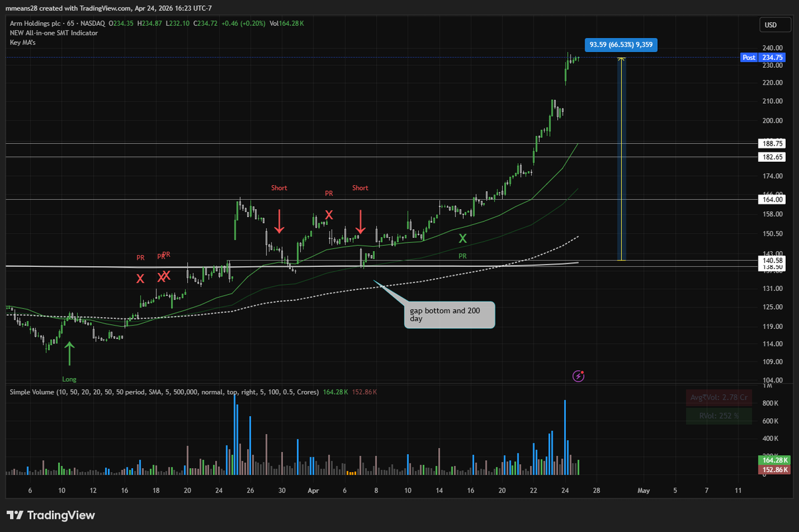
Task: Click the 'May' date axis label
Action: tap(643, 490)
